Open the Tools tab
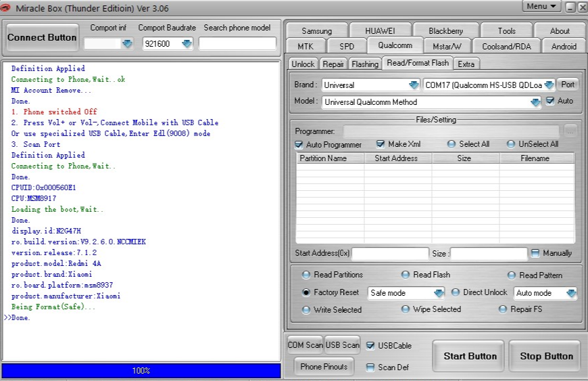588x381 pixels. click(507, 30)
